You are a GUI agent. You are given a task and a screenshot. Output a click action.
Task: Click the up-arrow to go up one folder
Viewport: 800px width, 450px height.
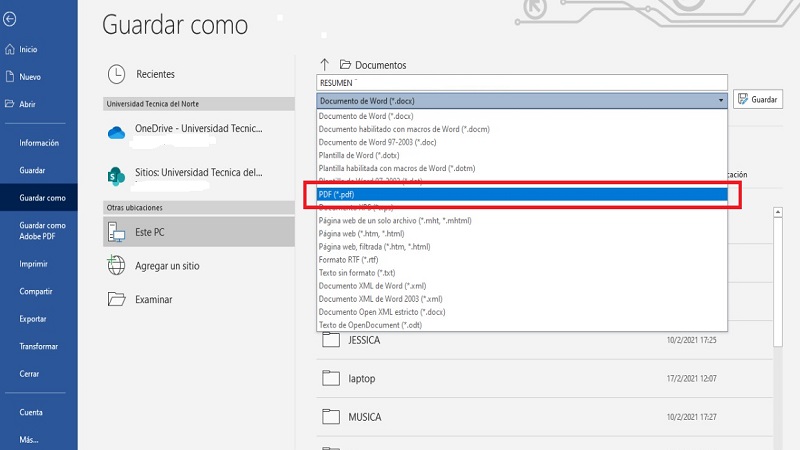[324, 64]
